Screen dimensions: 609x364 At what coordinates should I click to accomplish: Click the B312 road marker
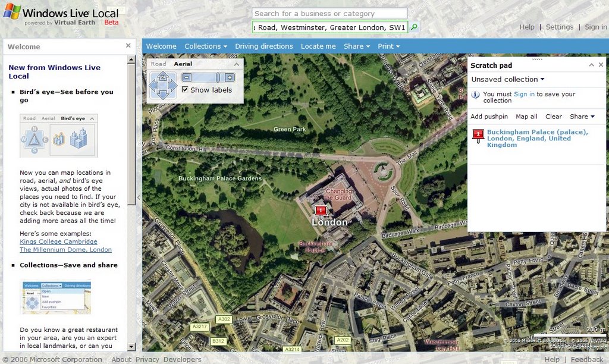[x=218, y=341]
